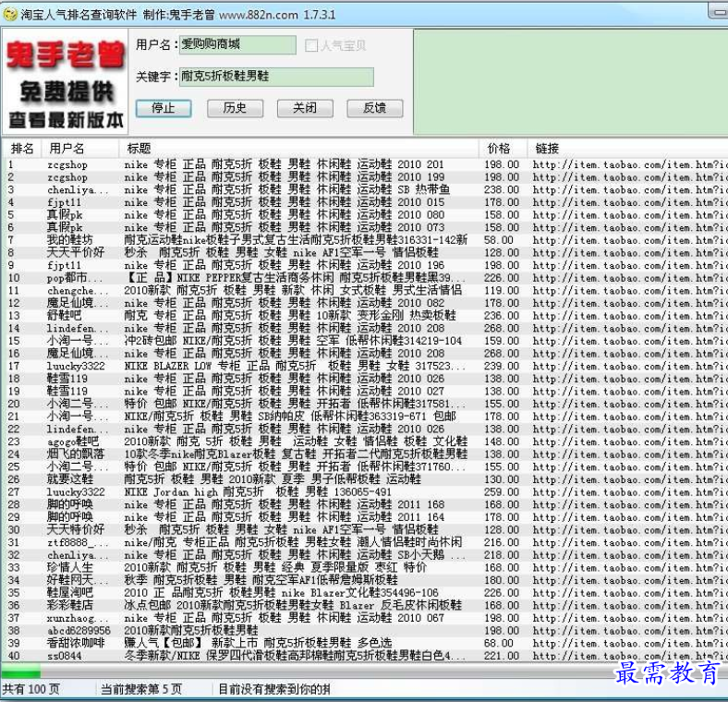The image size is (728, 702).
Task: Select rank 10 row user pop都市
Action: pyautogui.click(x=364, y=278)
